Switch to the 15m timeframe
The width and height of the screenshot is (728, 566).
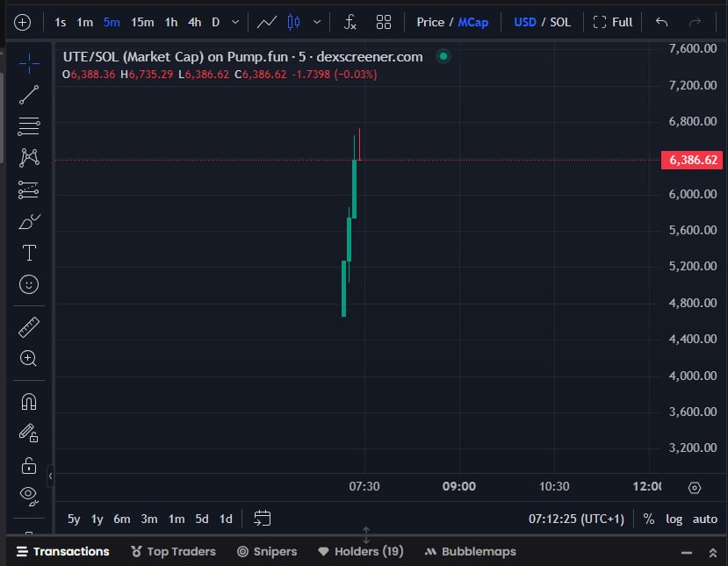tap(142, 22)
